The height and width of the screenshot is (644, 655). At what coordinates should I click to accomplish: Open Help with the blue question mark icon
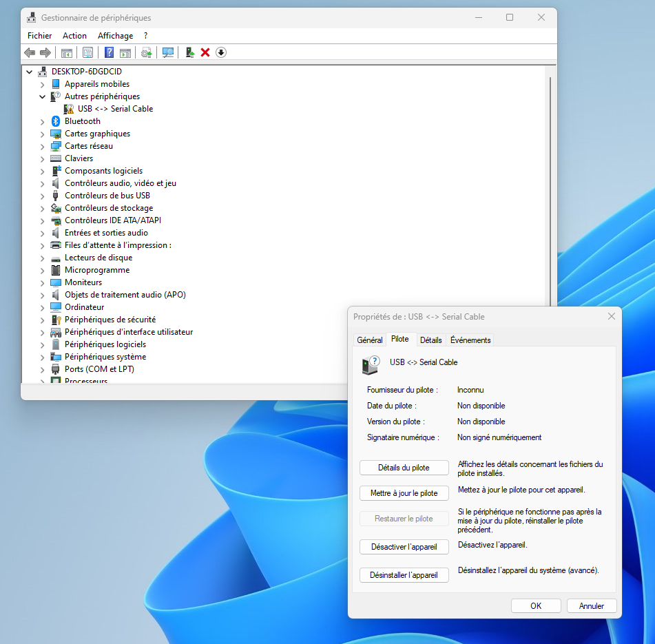point(109,52)
